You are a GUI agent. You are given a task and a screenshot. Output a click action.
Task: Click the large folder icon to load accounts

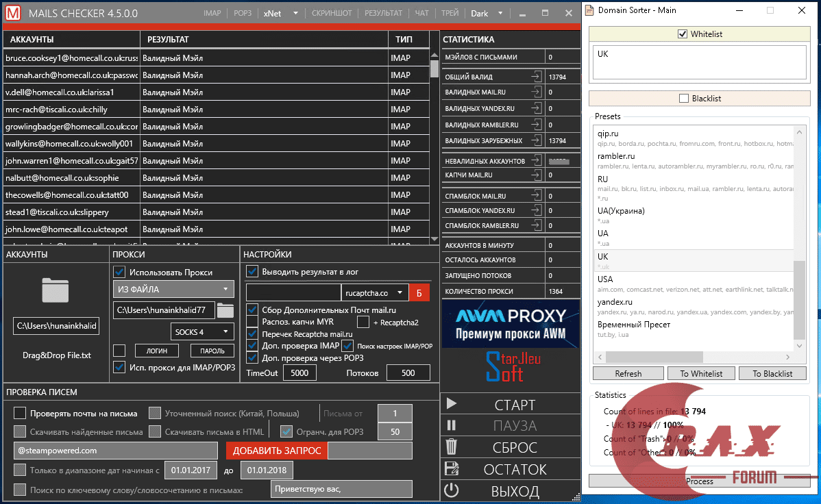[x=55, y=290]
